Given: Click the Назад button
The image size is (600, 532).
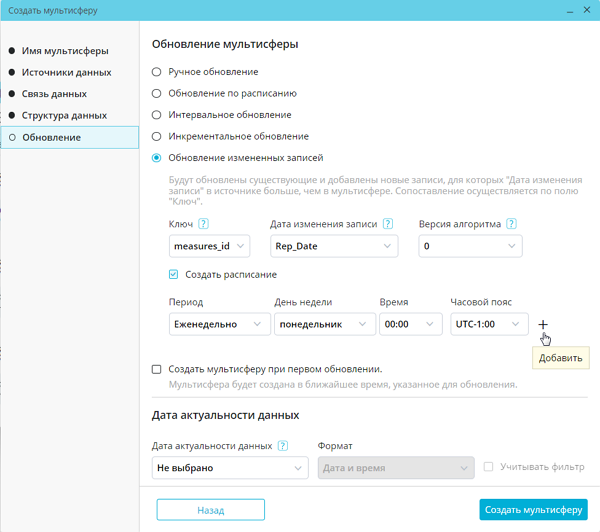Looking at the screenshot, I should [210, 510].
